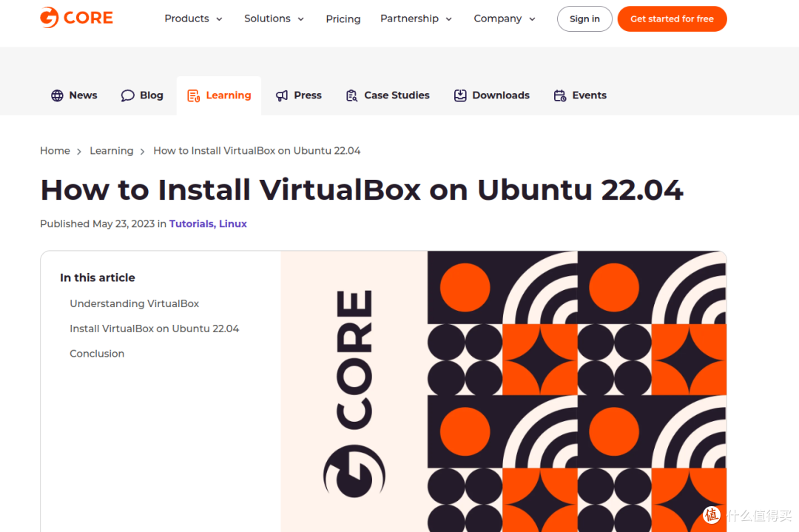799x532 pixels.
Task: Go to the Pricing page
Action: 343,19
